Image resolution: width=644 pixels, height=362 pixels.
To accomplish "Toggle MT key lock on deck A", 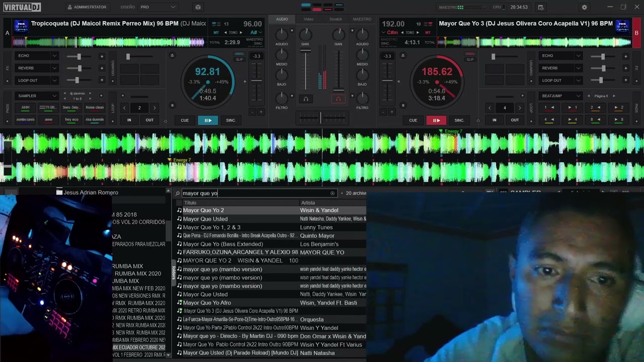I will tap(216, 32).
